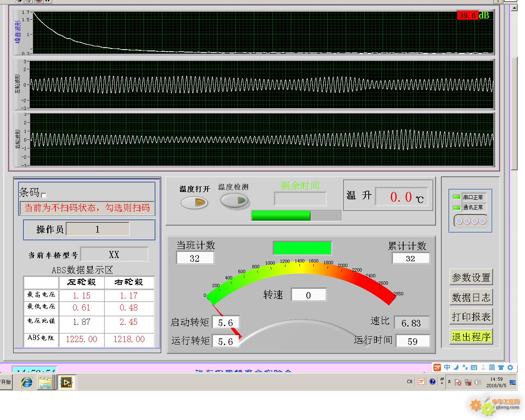The width and height of the screenshot is (525, 420).
Task: Click the four-circle indicator below 通讯正常
Action: 470,221
